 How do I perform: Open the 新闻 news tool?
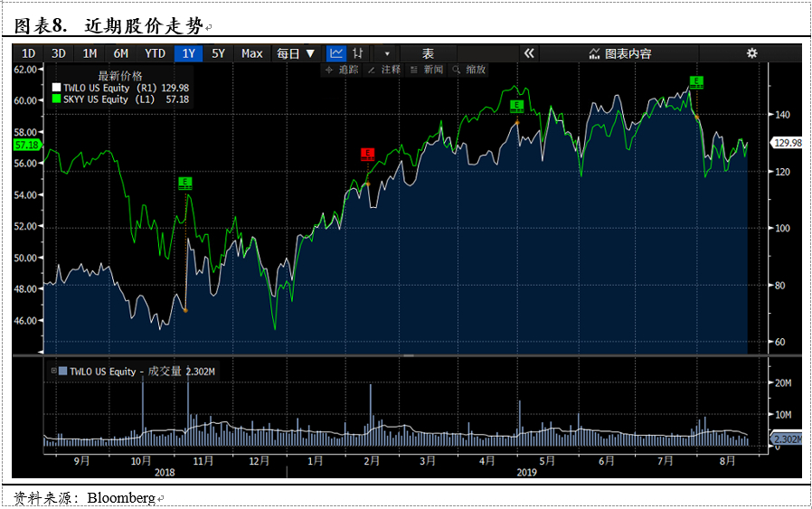[427, 70]
